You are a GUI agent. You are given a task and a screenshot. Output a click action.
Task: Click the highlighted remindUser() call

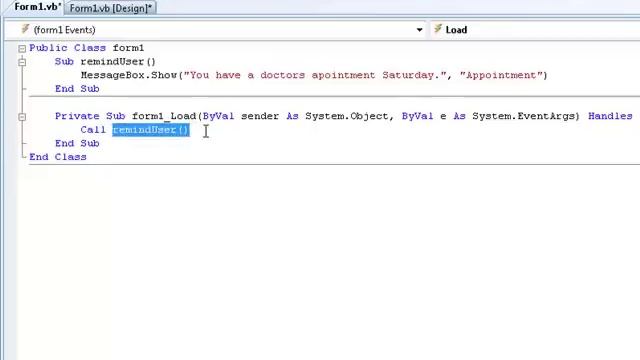coord(151,130)
